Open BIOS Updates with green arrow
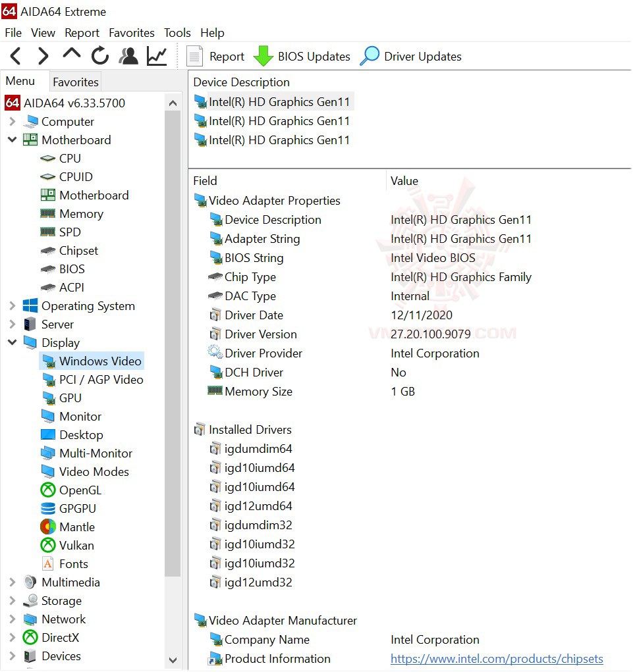Screen dimensions: 633x672 (302, 56)
